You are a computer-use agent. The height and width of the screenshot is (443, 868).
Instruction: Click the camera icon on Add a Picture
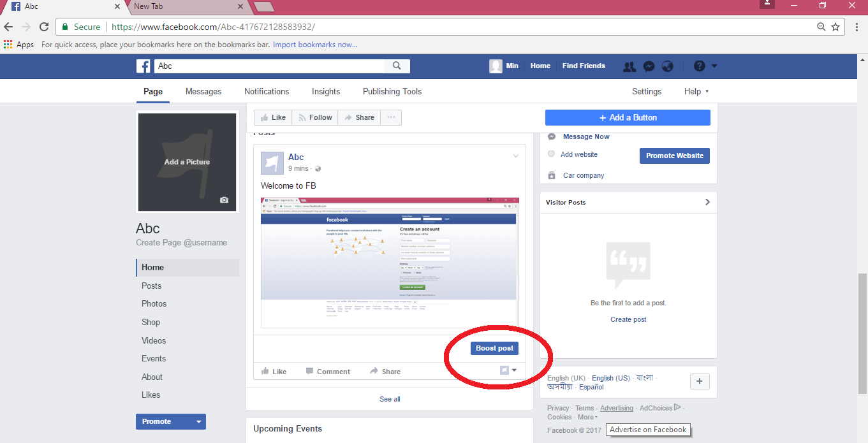224,200
